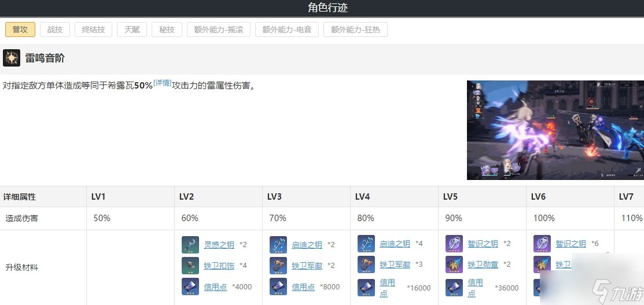Click the 信用点 icon in the LV4 column
644x305 pixels.
(x=366, y=288)
